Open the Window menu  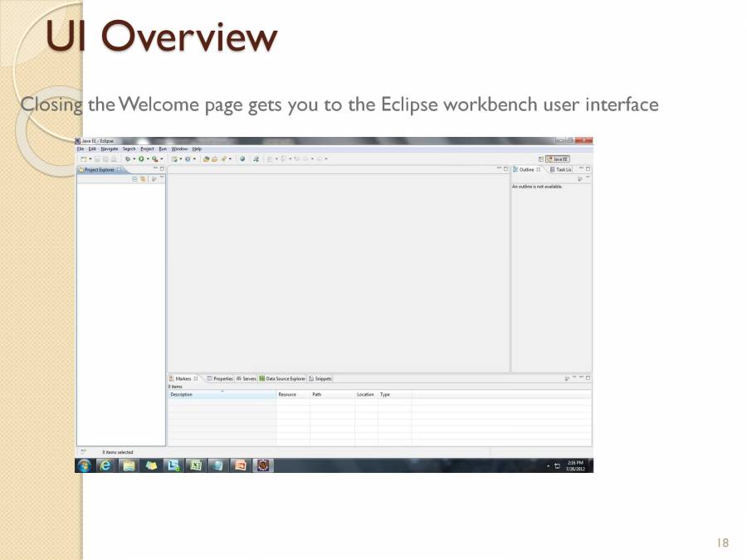click(180, 149)
